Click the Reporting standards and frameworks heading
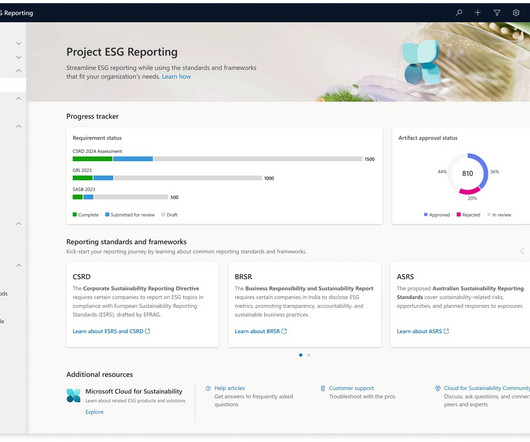The width and height of the screenshot is (530, 442). click(x=126, y=242)
